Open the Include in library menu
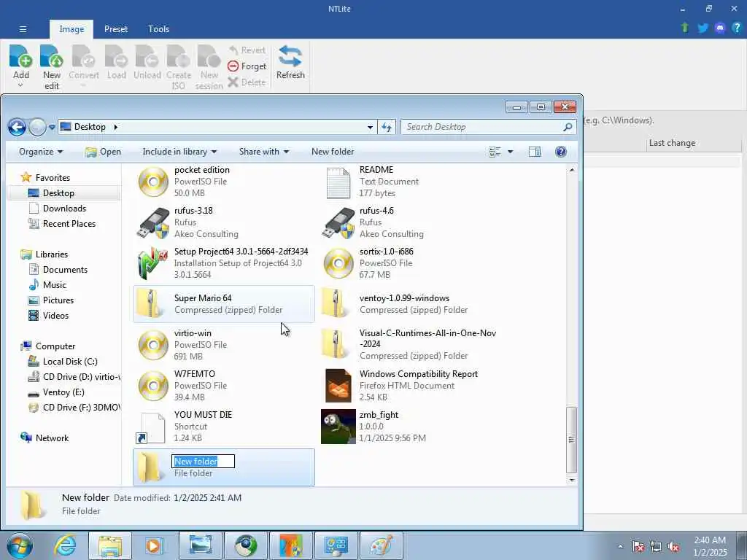The width and height of the screenshot is (747, 560). [179, 152]
